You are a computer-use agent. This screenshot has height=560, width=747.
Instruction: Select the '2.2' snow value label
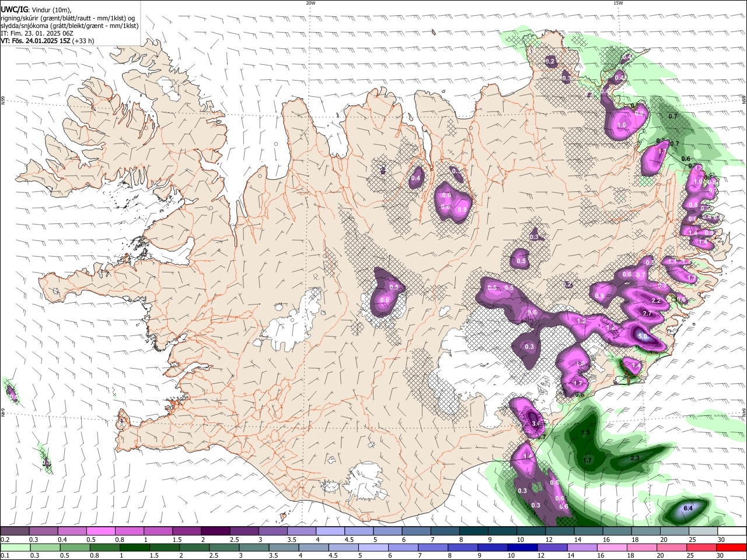coord(655,301)
